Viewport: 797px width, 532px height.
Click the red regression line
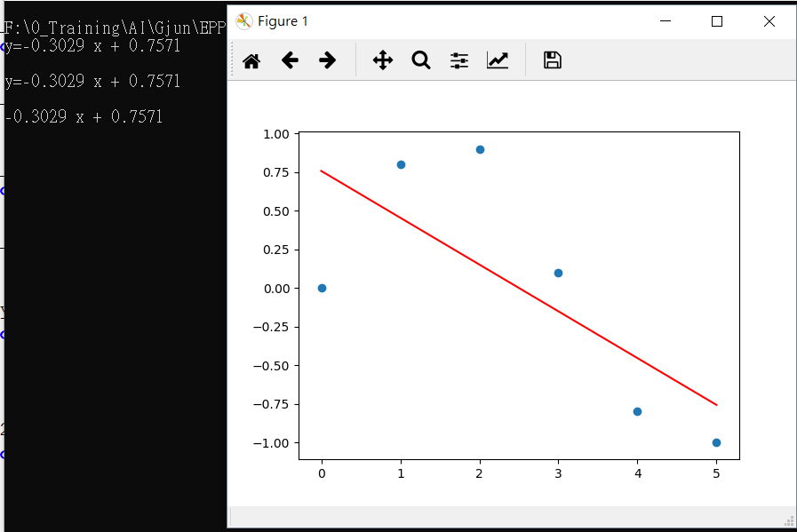[519, 288]
